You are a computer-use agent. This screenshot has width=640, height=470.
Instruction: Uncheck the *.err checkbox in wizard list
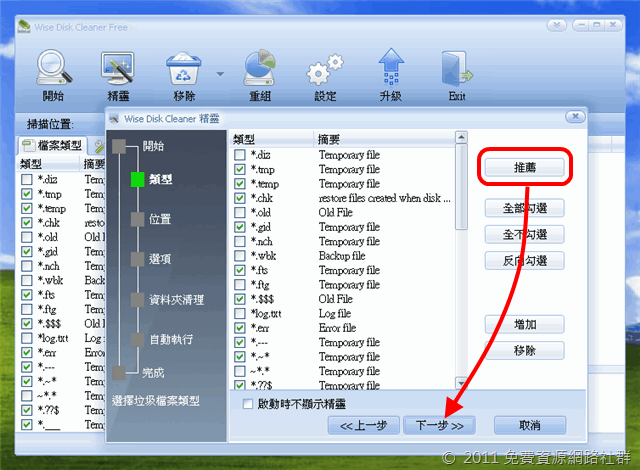pos(240,328)
